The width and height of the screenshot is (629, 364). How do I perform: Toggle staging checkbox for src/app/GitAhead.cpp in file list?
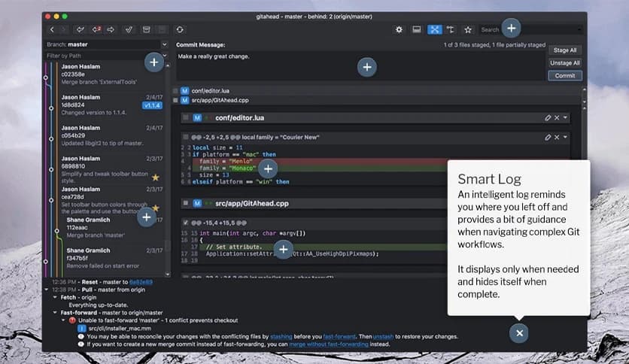click(x=175, y=100)
